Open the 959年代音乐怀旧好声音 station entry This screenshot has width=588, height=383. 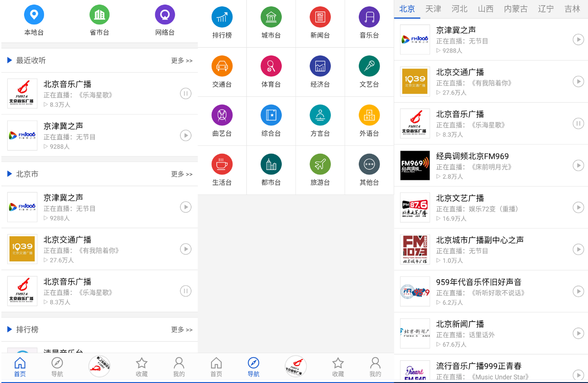(479, 282)
